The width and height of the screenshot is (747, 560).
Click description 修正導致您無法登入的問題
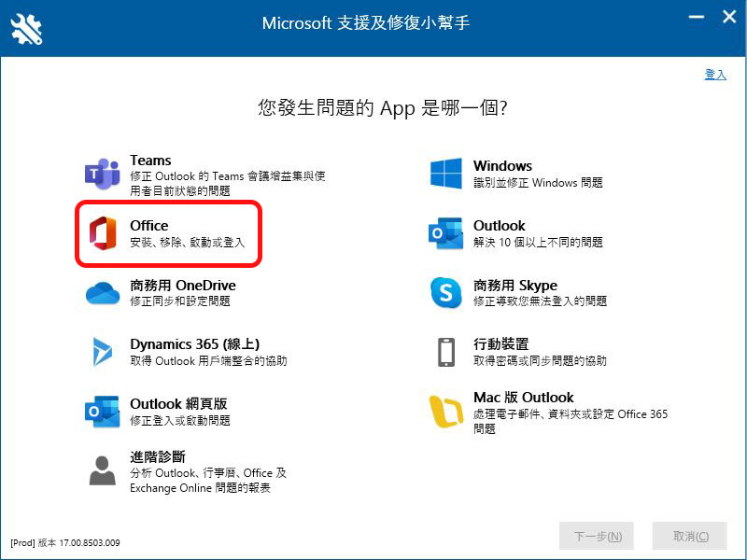pyautogui.click(x=541, y=301)
